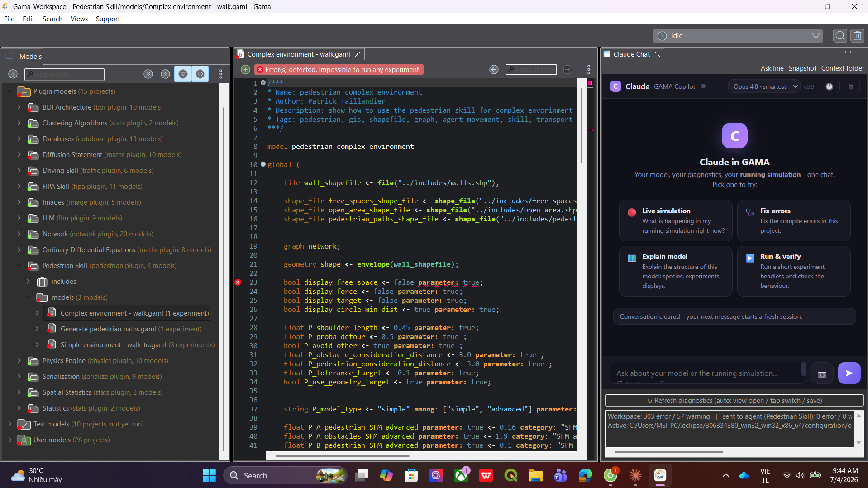Click the collapse all models icon
868x488 pixels.
(166, 74)
